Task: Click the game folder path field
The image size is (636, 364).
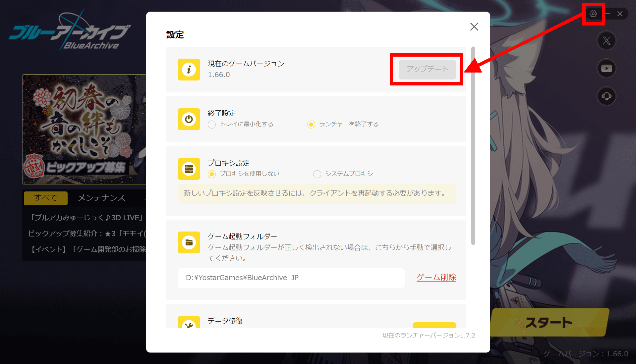Action: 291,278
